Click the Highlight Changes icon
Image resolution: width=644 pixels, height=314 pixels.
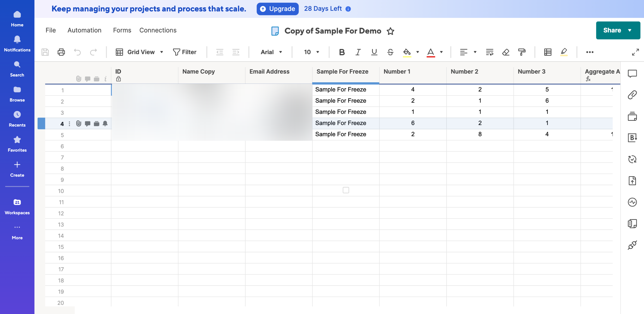pos(564,52)
